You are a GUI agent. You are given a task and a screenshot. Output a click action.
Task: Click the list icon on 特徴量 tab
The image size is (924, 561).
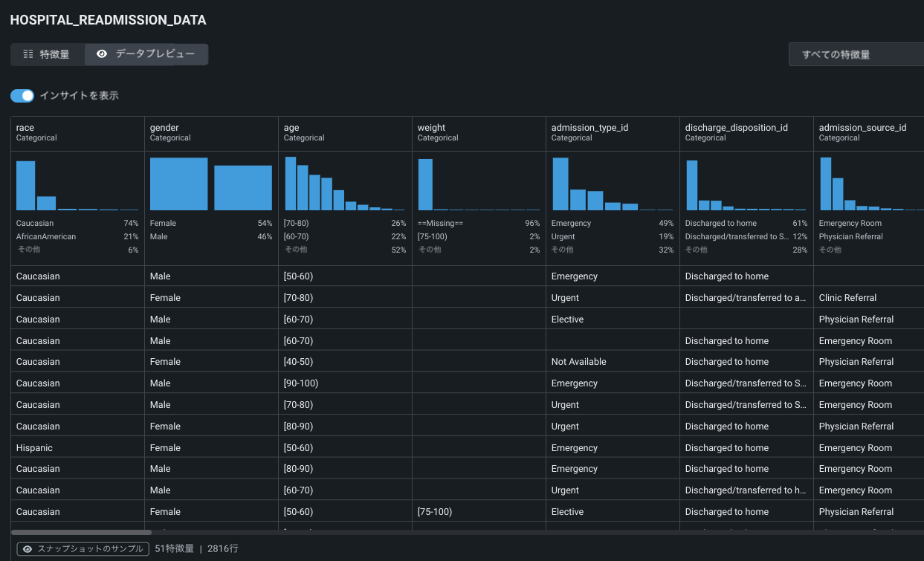click(x=28, y=54)
